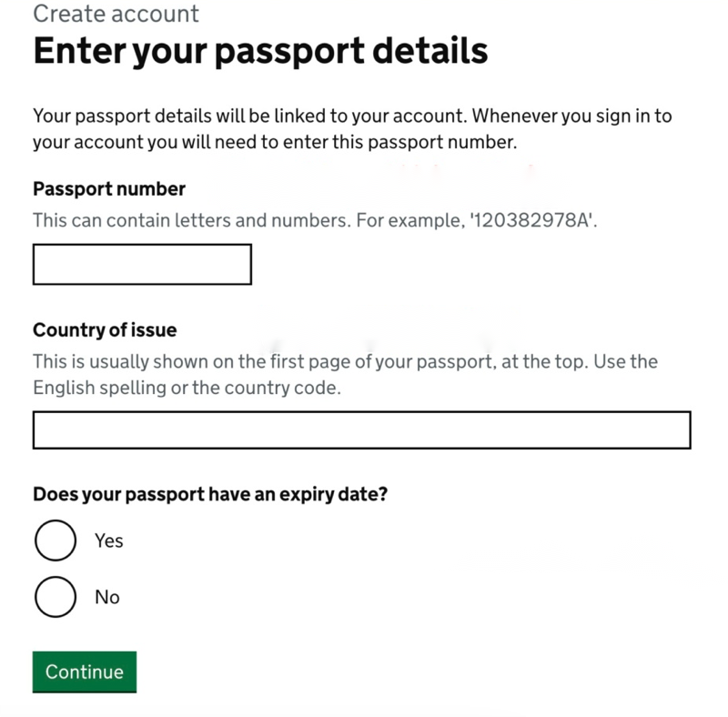Click the "Passport number" field label
This screenshot has width=728, height=717.
[109, 189]
